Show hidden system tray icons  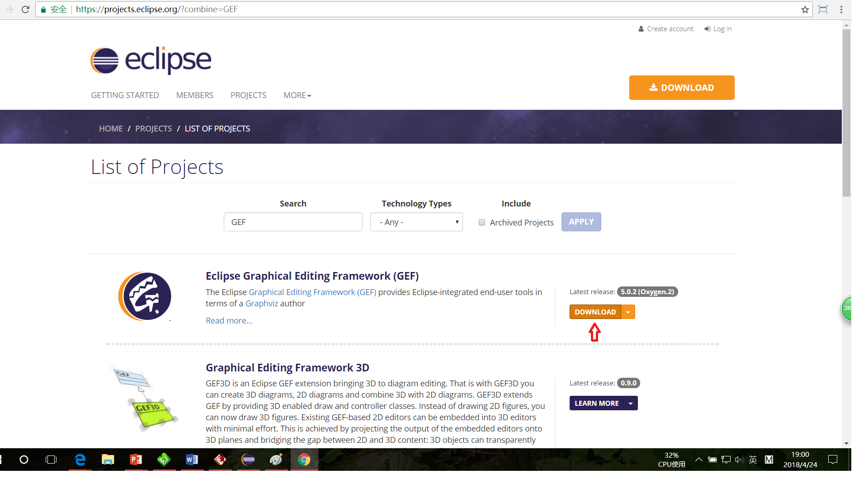(698, 460)
